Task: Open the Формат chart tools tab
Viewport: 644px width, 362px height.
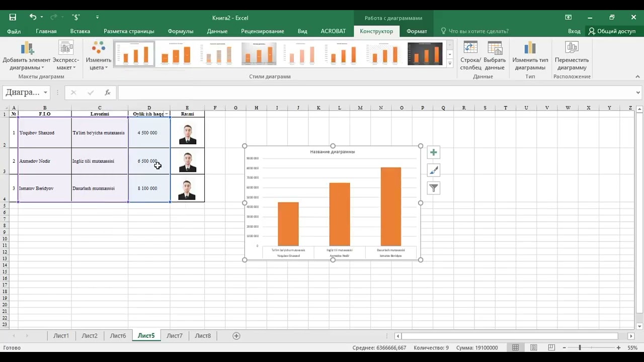Action: (x=417, y=31)
